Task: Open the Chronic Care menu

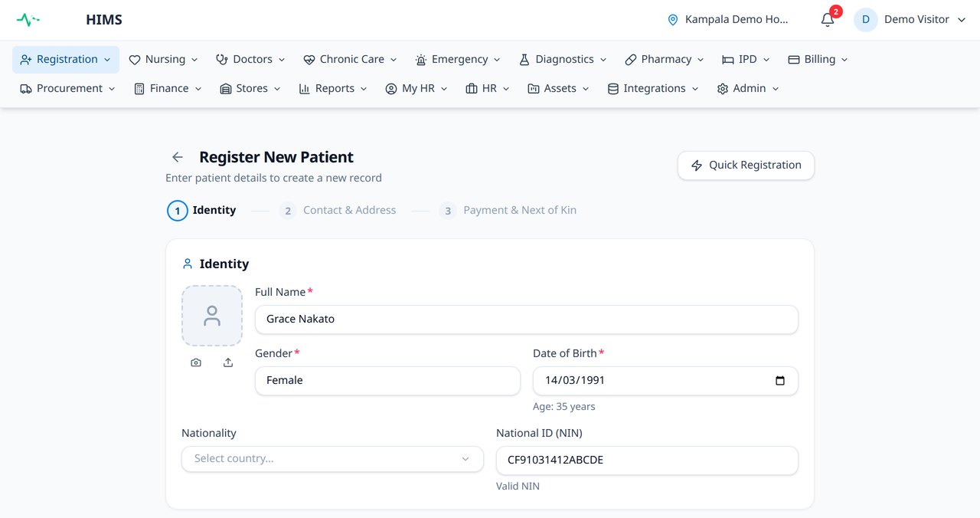Action: [351, 60]
